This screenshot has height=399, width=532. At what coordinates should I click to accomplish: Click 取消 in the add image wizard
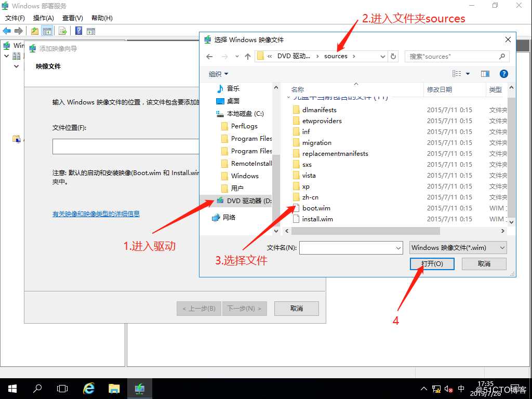297,309
